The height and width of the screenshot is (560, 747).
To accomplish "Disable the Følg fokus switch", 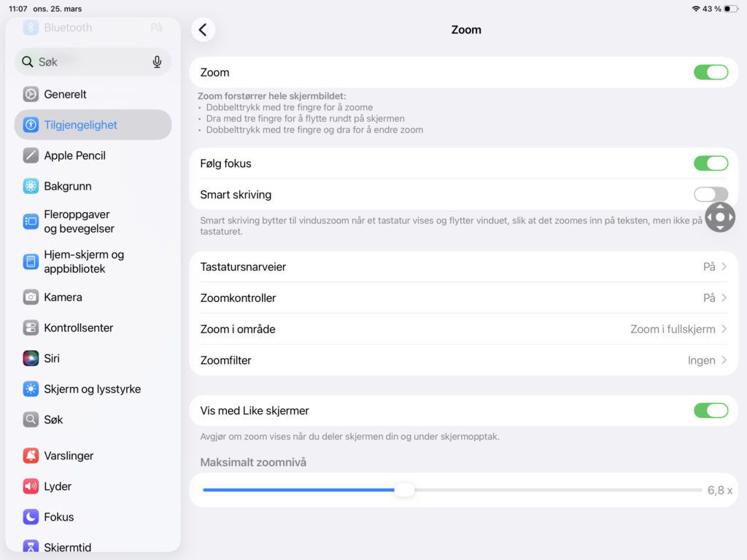I will (x=711, y=163).
